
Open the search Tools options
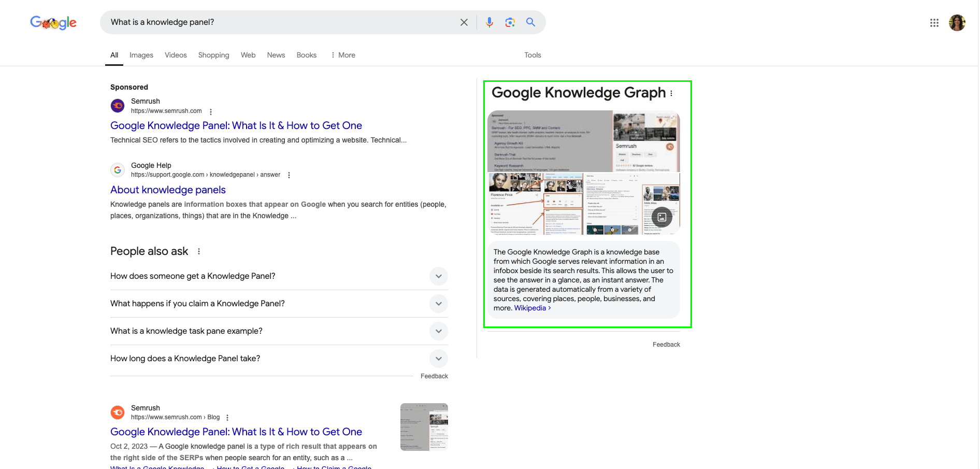[532, 55]
